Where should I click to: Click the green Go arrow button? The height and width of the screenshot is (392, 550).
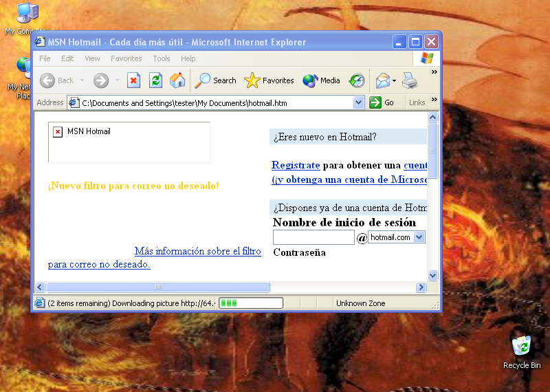(x=382, y=103)
